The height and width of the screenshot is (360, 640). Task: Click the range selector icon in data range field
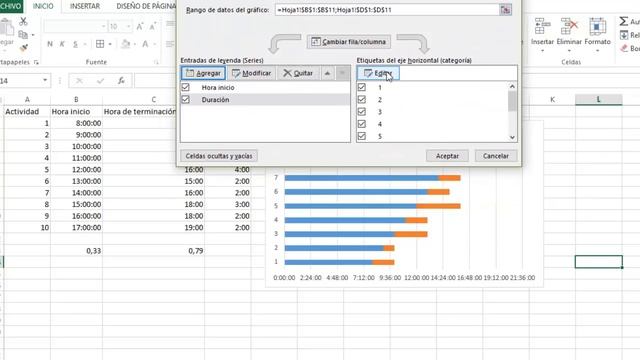pyautogui.click(x=505, y=10)
